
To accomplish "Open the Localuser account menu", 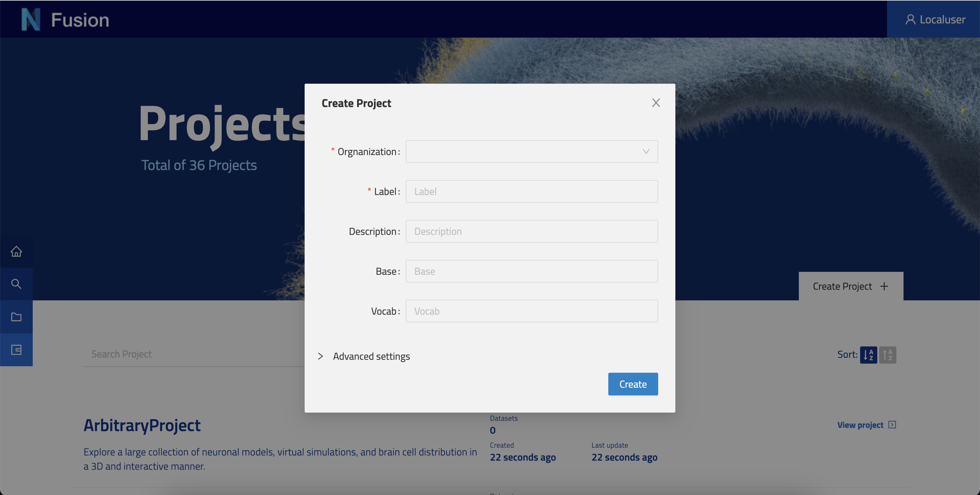I will click(x=933, y=19).
